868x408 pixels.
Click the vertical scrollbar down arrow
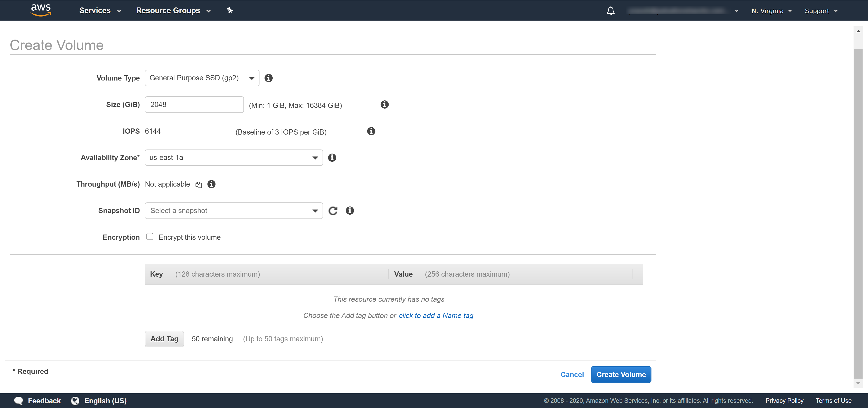[858, 383]
